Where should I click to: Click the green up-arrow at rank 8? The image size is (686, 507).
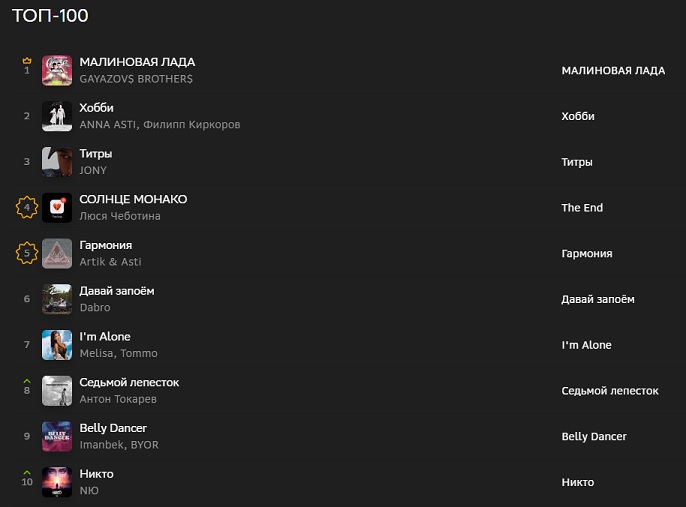[x=27, y=381]
